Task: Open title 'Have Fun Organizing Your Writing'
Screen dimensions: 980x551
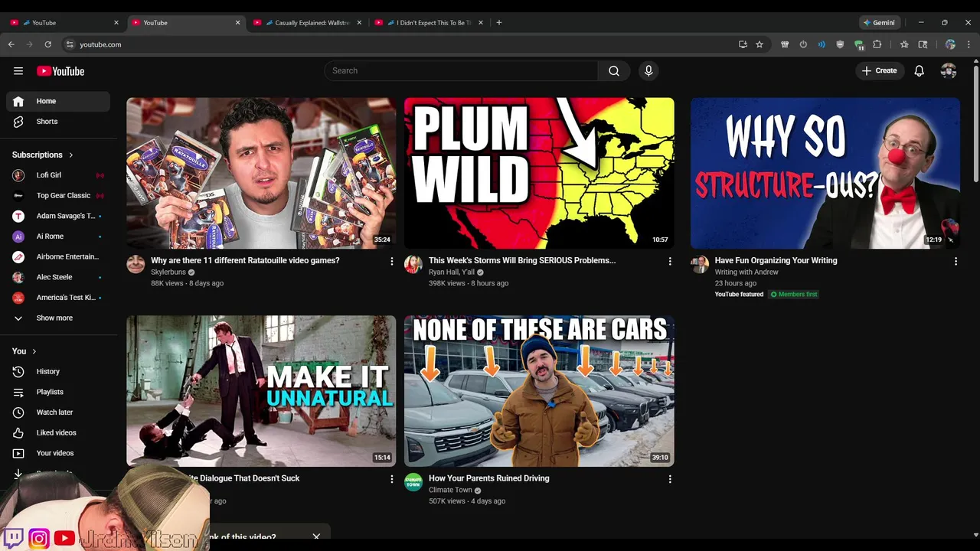Action: coord(776,260)
